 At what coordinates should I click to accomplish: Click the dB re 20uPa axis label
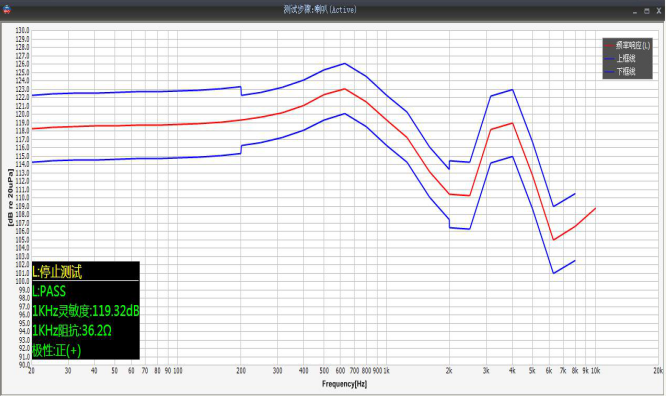(10, 197)
